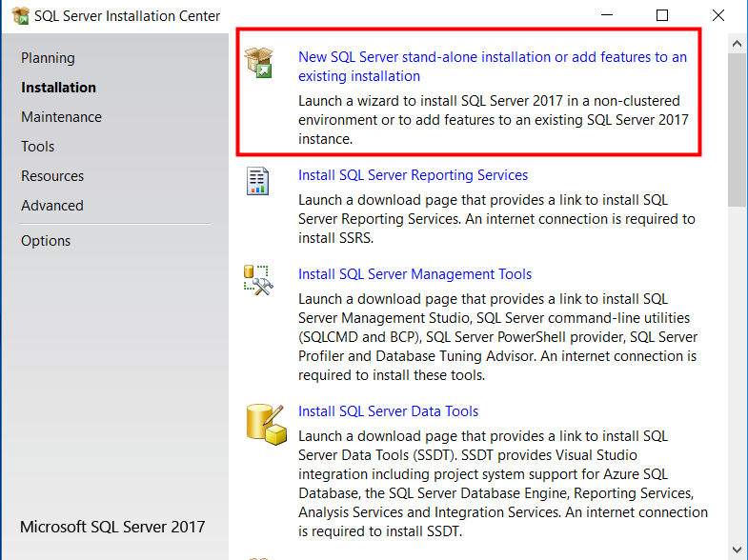Screen dimensions: 748x560
Task: Click the scrollbar down arrow
Action: coord(737,550)
